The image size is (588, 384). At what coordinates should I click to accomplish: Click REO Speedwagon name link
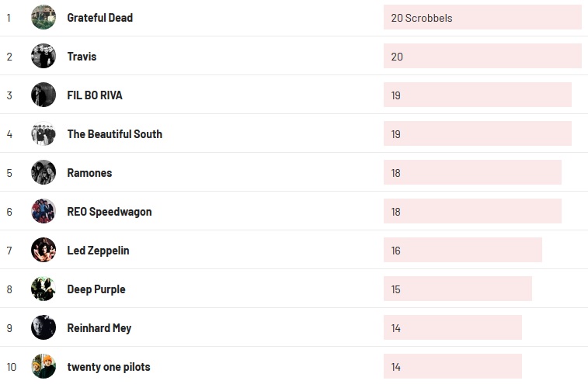pyautogui.click(x=110, y=212)
